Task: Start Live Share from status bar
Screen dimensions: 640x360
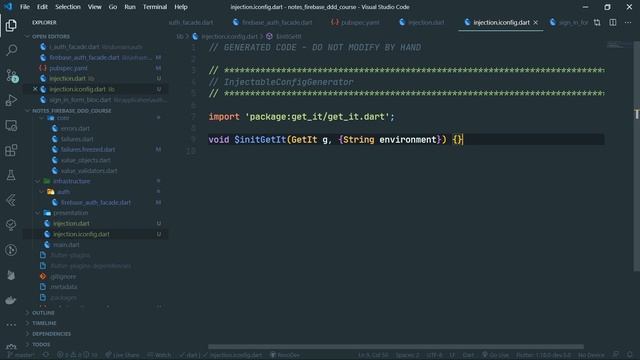Action: click(x=122, y=355)
